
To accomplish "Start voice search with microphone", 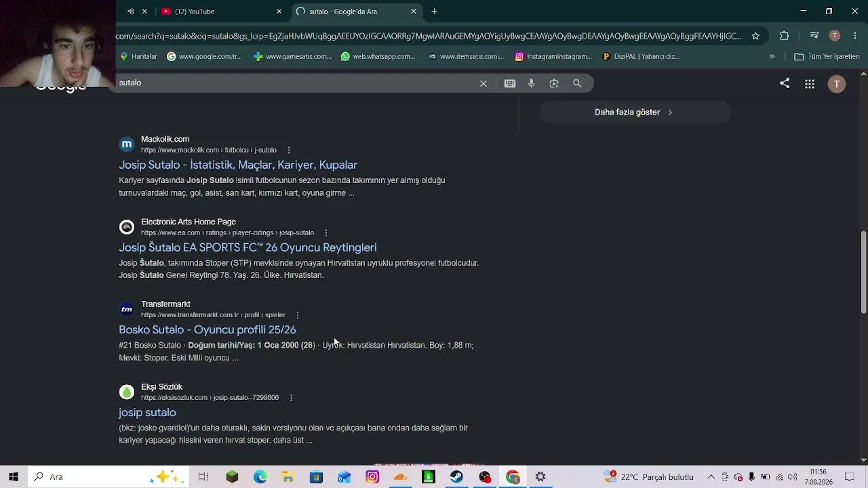I will pyautogui.click(x=532, y=83).
